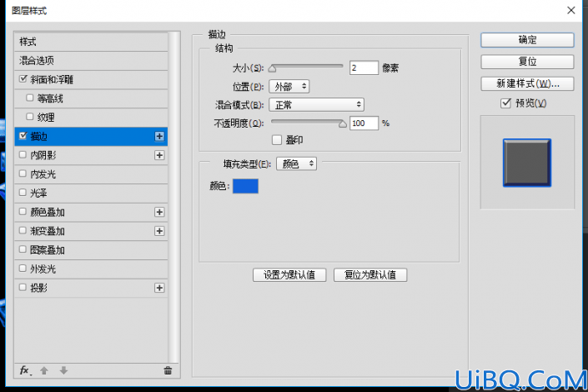Toggle the 叠印 checkbox
Viewport: 588px width, 392px height.
(277, 140)
